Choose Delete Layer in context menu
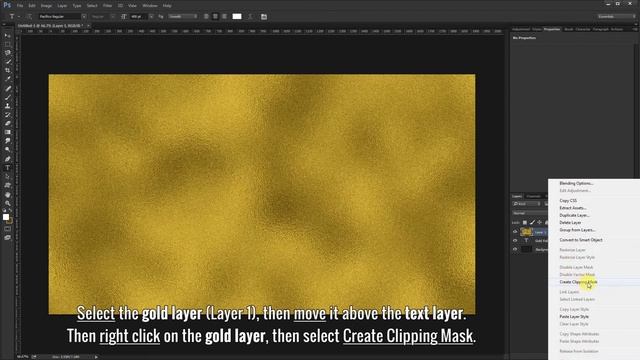640x360 pixels. (x=570, y=222)
